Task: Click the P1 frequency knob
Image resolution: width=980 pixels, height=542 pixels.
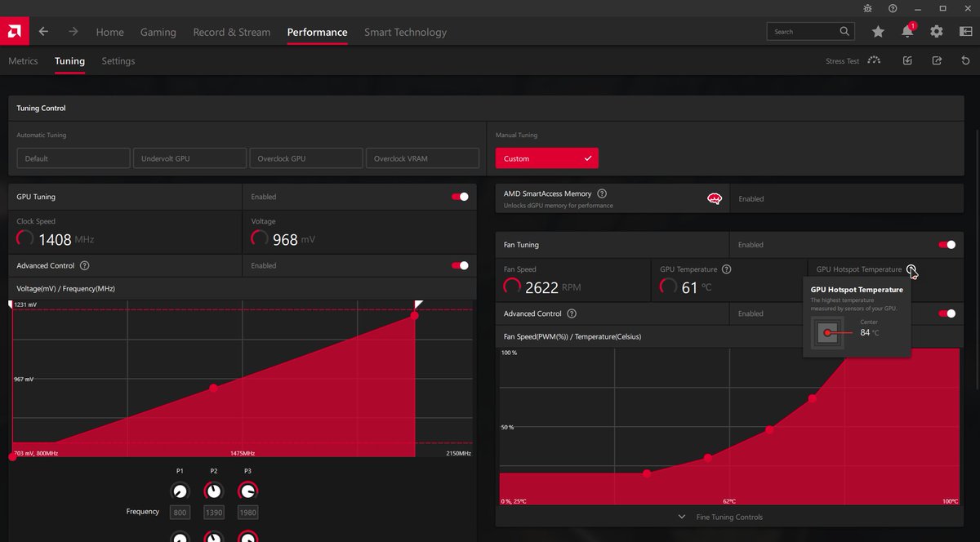Action: coord(180,491)
